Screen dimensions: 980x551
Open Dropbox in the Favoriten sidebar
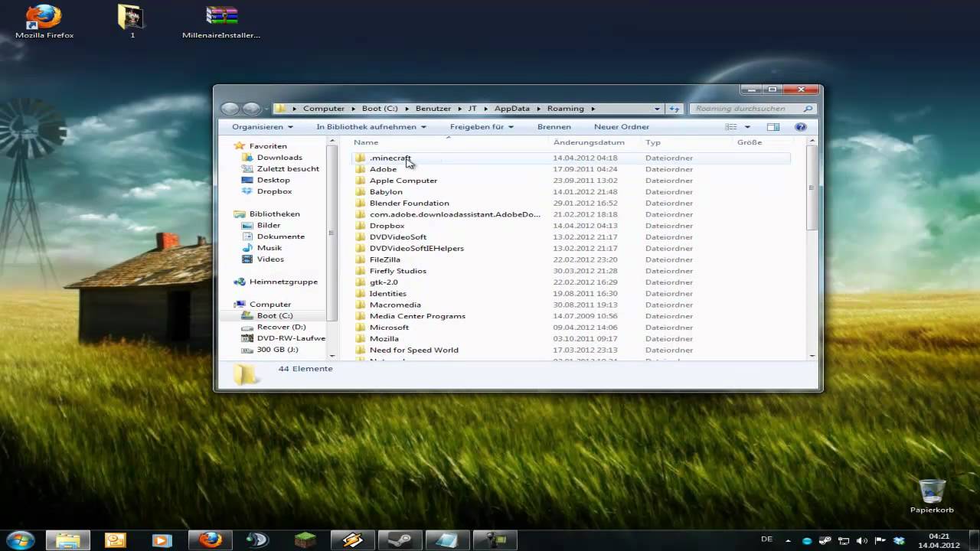point(274,191)
